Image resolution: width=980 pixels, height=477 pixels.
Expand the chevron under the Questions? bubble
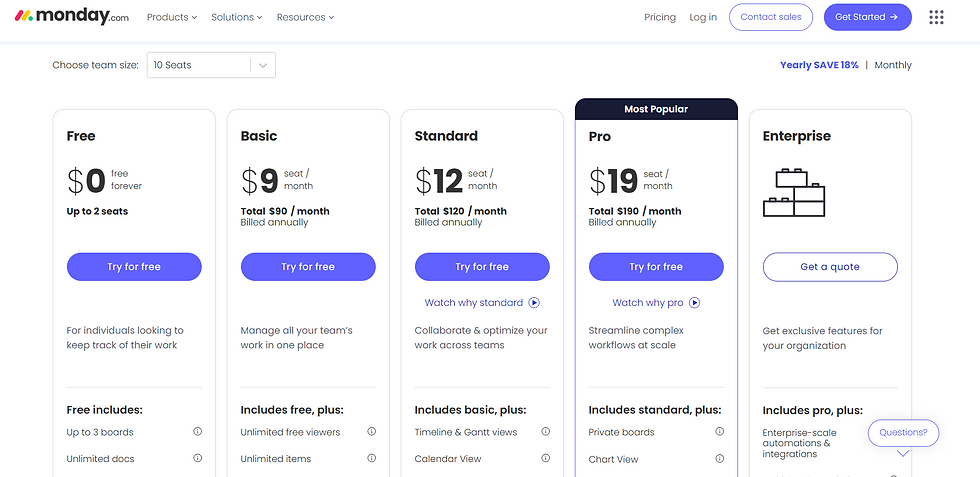[902, 454]
